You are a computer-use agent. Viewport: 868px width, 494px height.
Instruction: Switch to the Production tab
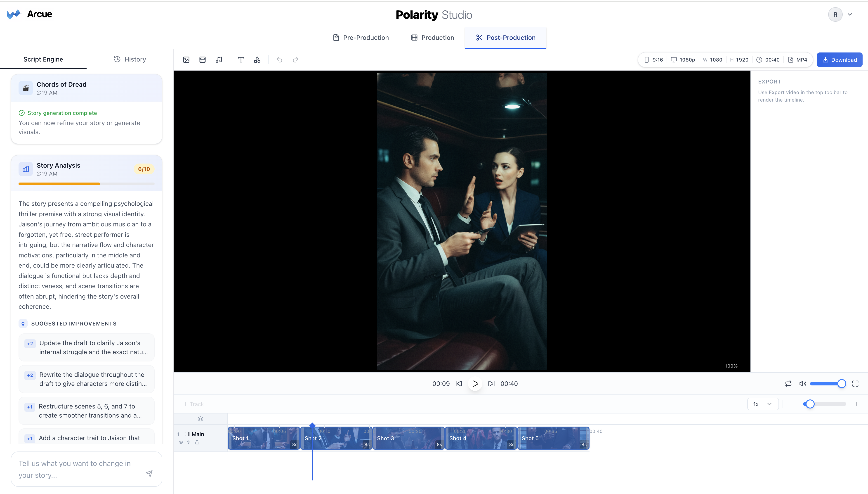pos(433,38)
